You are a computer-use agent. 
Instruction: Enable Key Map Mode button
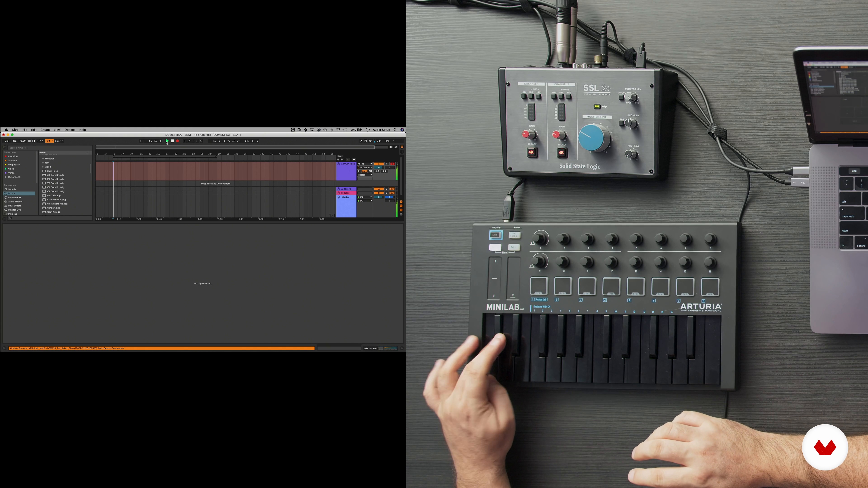point(370,141)
